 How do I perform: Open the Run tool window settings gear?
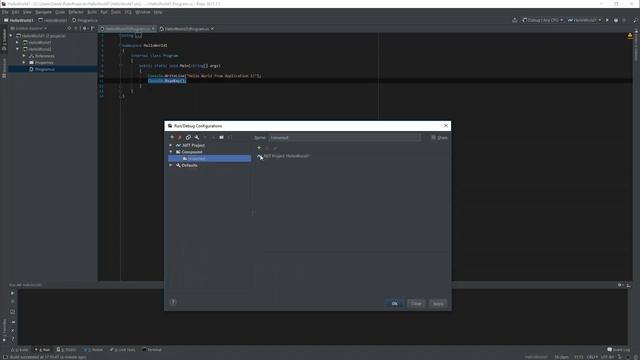620,285
